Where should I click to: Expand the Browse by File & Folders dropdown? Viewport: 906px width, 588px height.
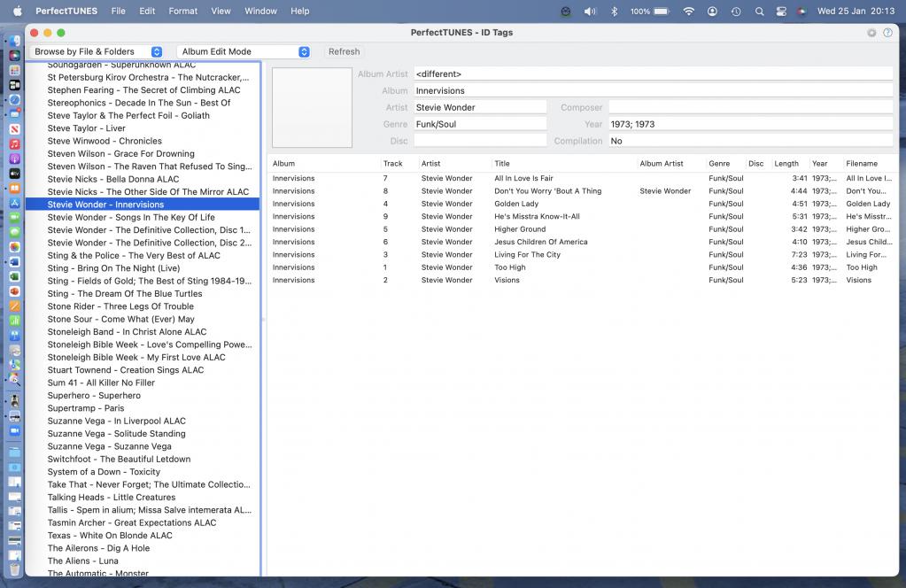click(x=97, y=52)
